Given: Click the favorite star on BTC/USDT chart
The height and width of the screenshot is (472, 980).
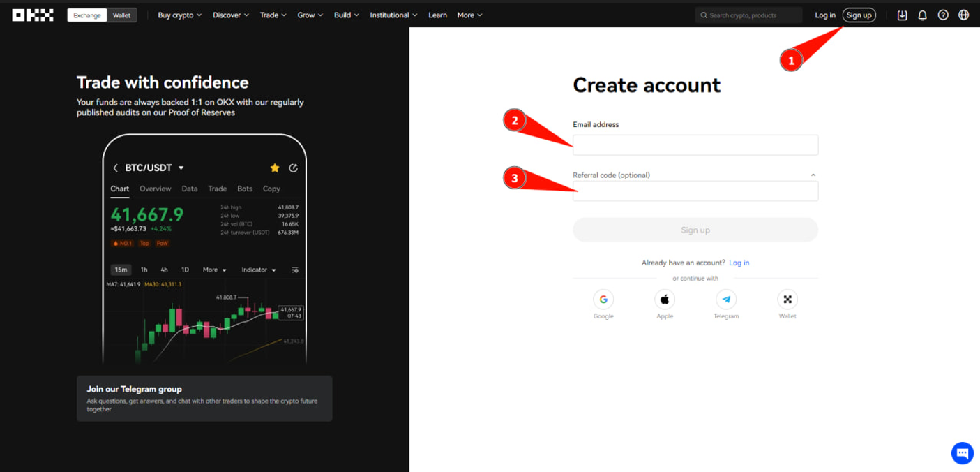Looking at the screenshot, I should [274, 168].
